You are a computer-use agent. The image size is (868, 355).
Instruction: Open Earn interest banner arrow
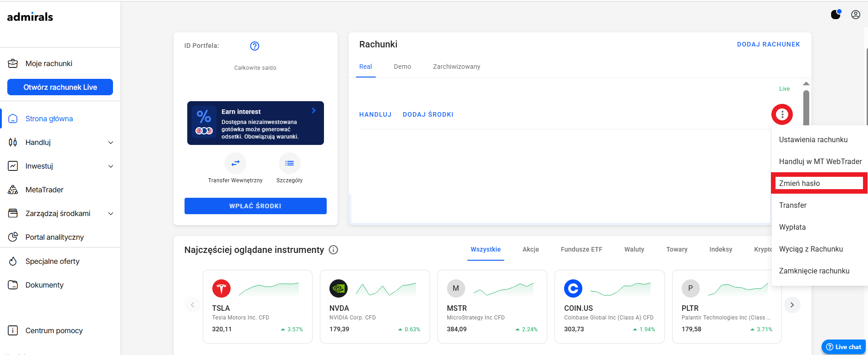(313, 111)
